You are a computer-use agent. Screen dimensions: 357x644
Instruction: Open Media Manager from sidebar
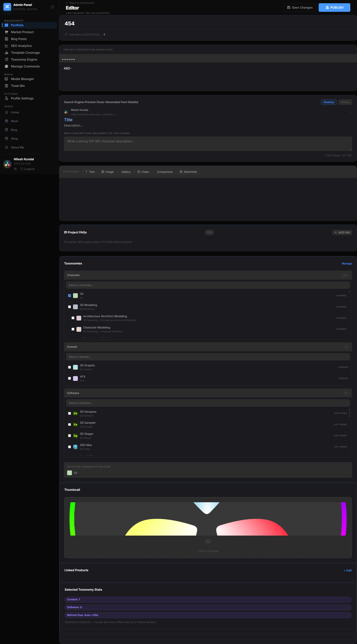tap(23, 79)
